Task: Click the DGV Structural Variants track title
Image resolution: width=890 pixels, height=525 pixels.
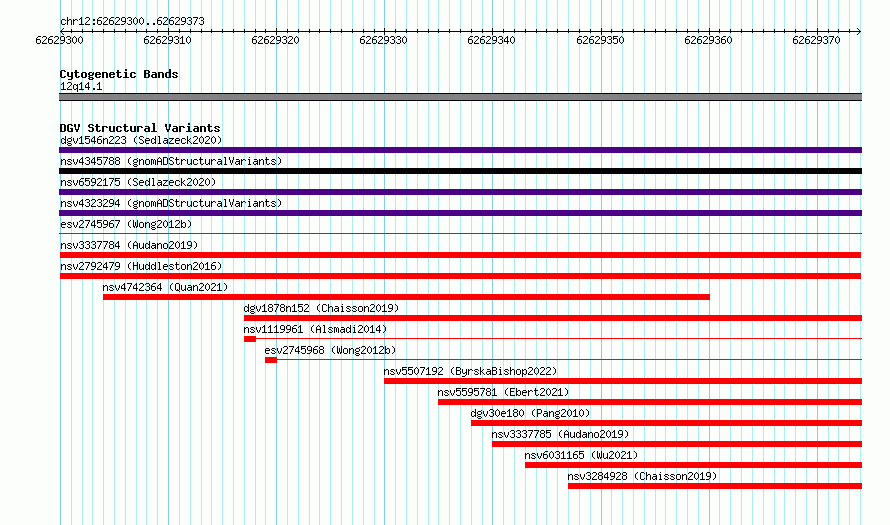Action: [x=140, y=128]
